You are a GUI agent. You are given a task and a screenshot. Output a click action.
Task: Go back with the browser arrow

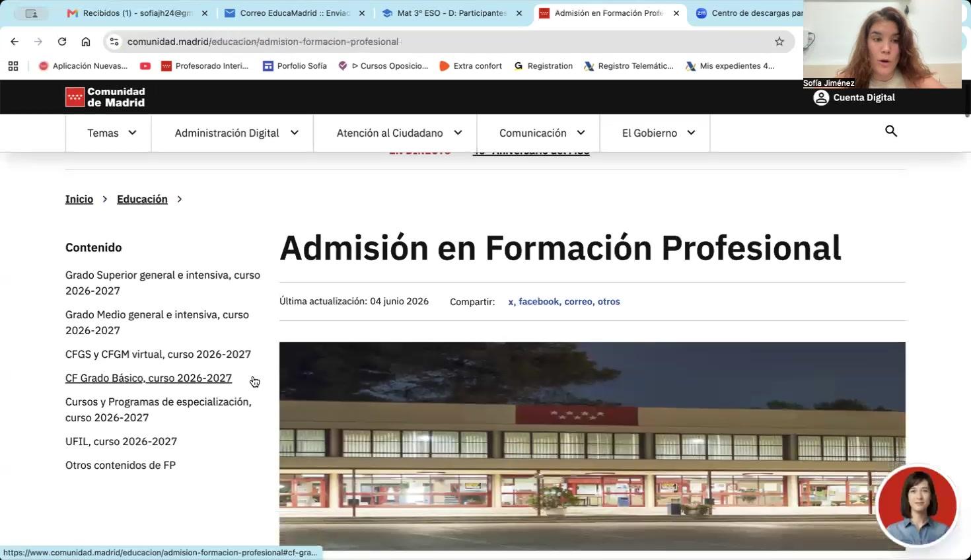pyautogui.click(x=15, y=42)
